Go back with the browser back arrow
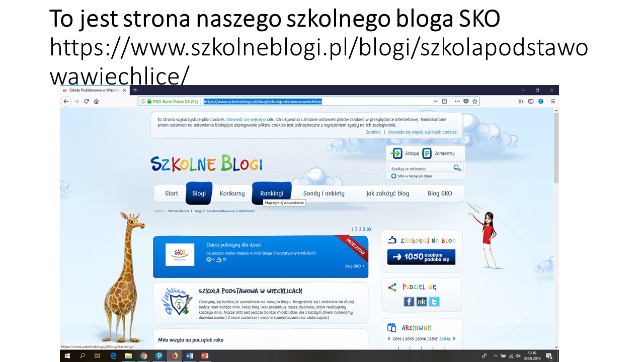Viewport: 644px width, 362px height. pos(66,101)
